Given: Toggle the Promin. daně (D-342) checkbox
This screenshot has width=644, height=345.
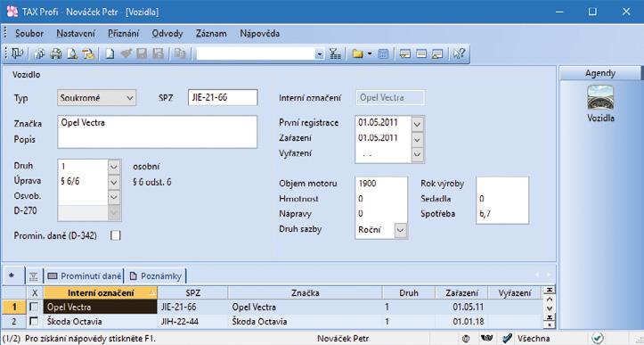Looking at the screenshot, I should (x=116, y=235).
